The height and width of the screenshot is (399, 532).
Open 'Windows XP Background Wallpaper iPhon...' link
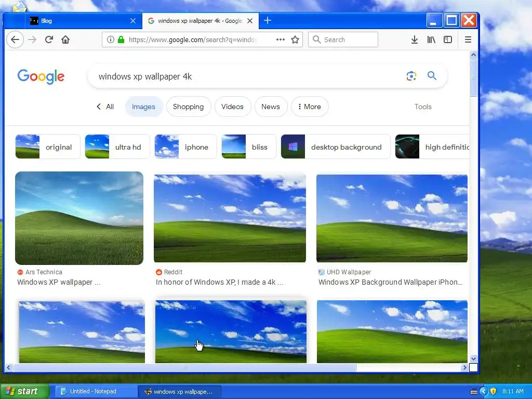[390, 282]
